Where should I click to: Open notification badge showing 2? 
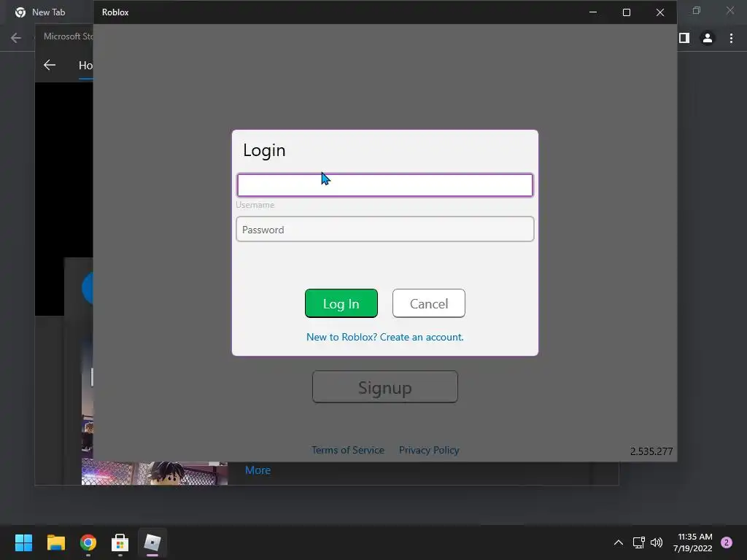pyautogui.click(x=727, y=542)
